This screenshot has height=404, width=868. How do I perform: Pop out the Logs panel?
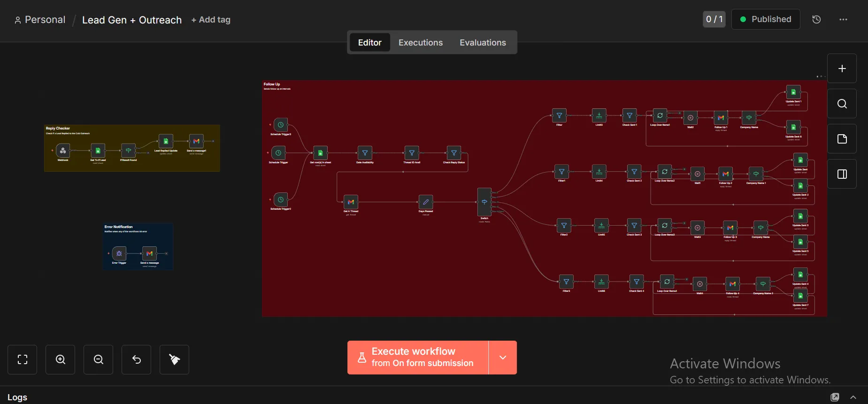[x=835, y=397]
